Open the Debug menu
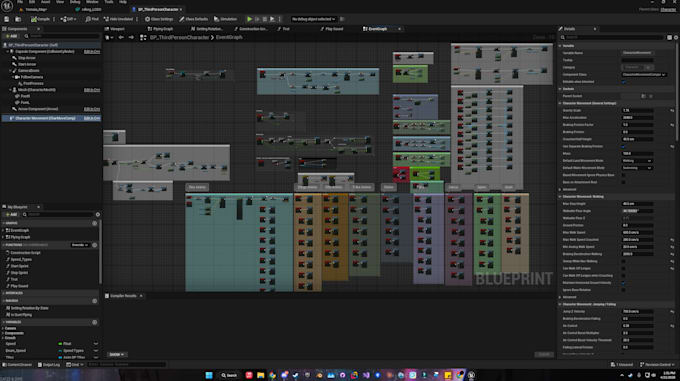Viewport: 680px width, 381px height. (75, 2)
